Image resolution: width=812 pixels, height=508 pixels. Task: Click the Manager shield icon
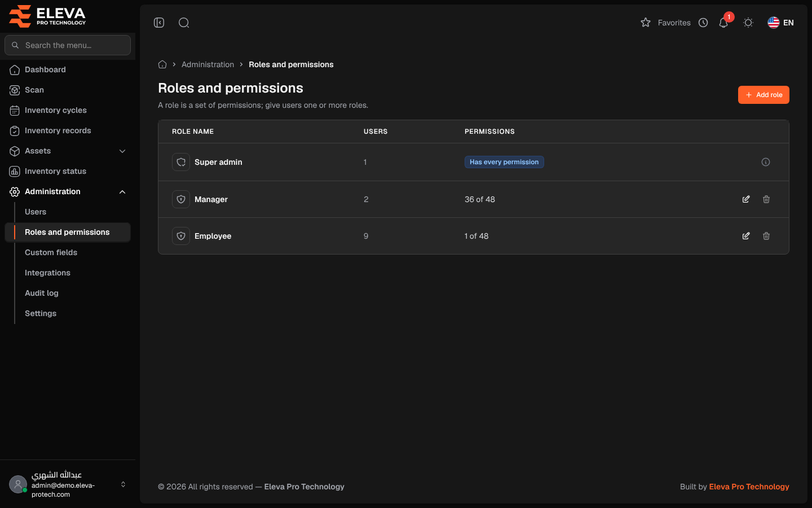(x=181, y=199)
